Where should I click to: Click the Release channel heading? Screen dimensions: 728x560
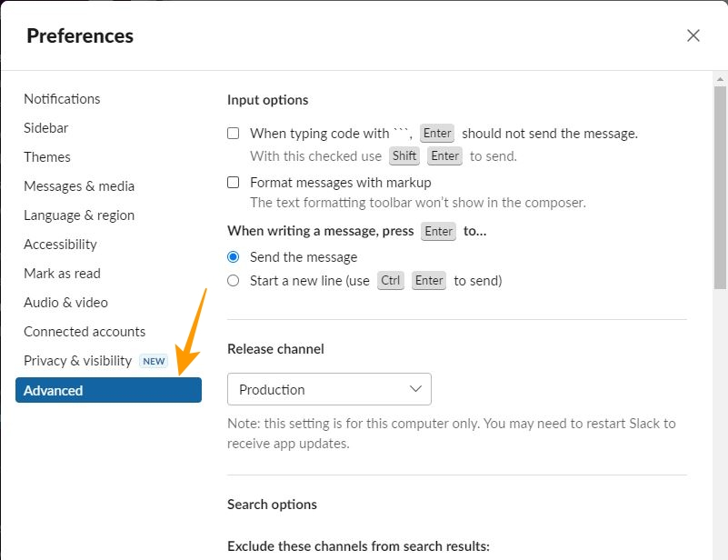275,349
